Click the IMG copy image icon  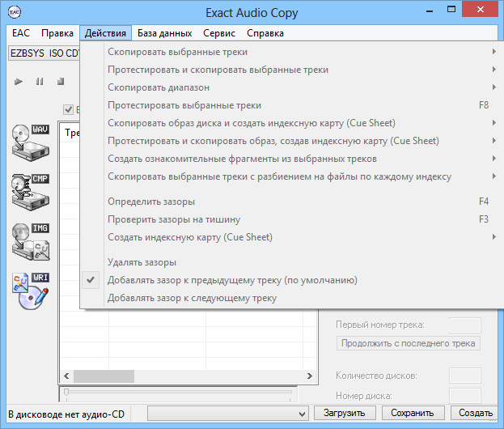[x=31, y=241]
